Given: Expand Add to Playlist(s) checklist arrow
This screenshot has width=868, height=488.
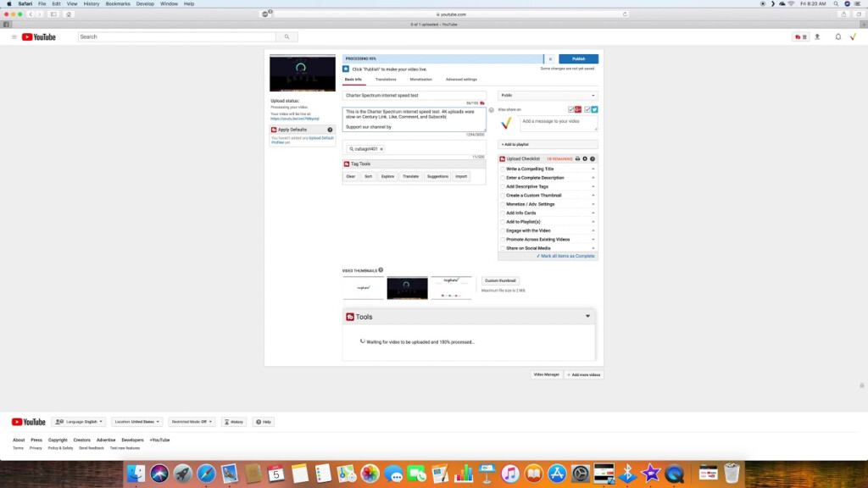Looking at the screenshot, I should [x=593, y=222].
